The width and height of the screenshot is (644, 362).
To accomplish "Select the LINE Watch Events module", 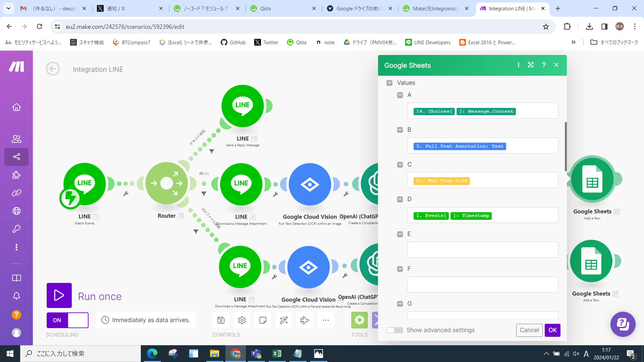I will [85, 184].
